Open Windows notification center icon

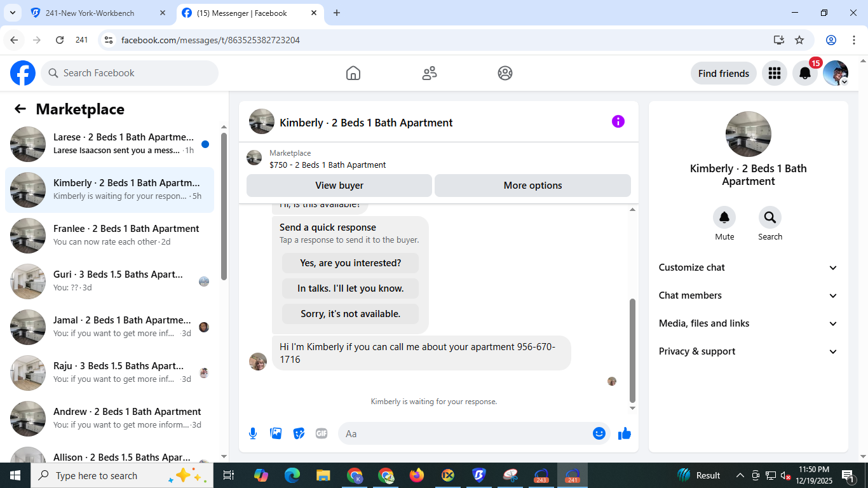(x=848, y=475)
